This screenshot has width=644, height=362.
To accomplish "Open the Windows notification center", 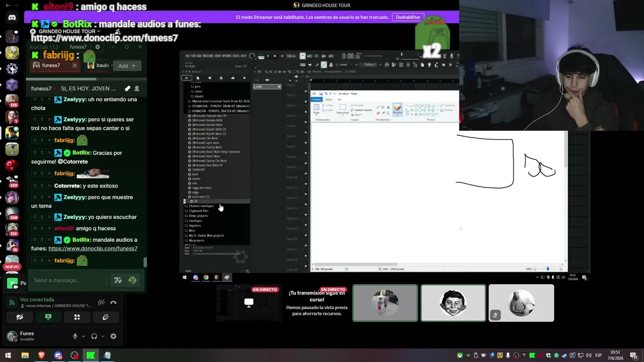I will tap(635, 355).
